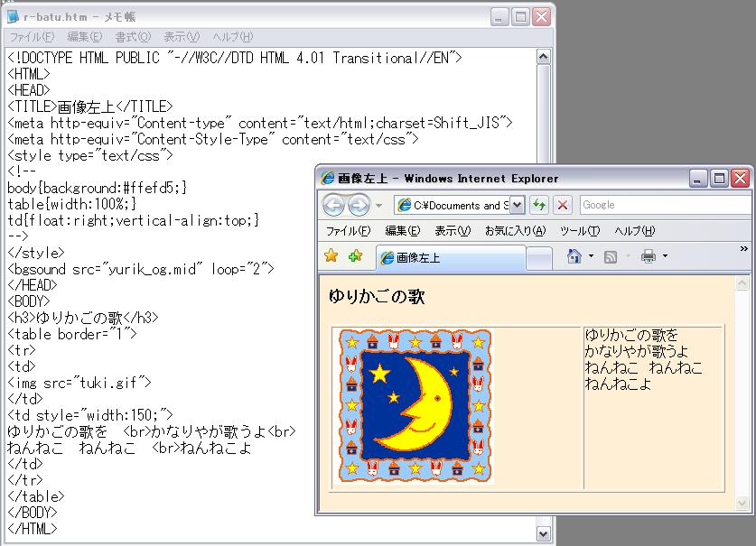Open the address bar dropdown arrow
This screenshot has width=756, height=546.
[517, 205]
